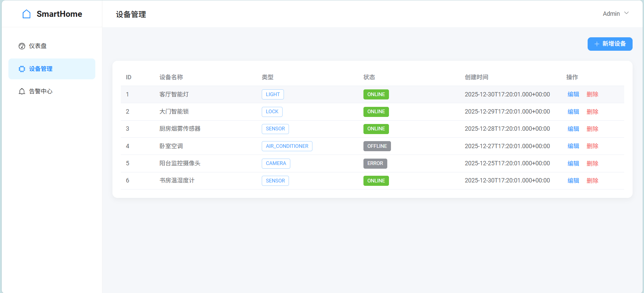Click the CAMERA type tag

(276, 163)
